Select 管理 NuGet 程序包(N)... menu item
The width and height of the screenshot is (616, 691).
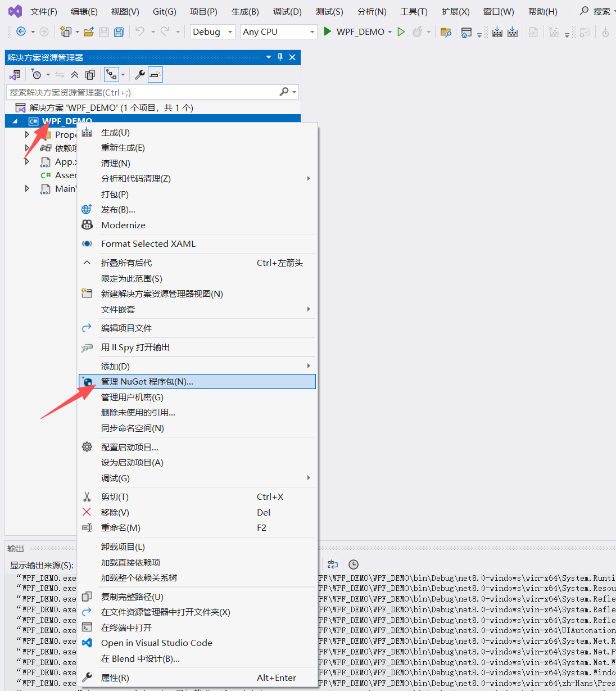coord(197,382)
